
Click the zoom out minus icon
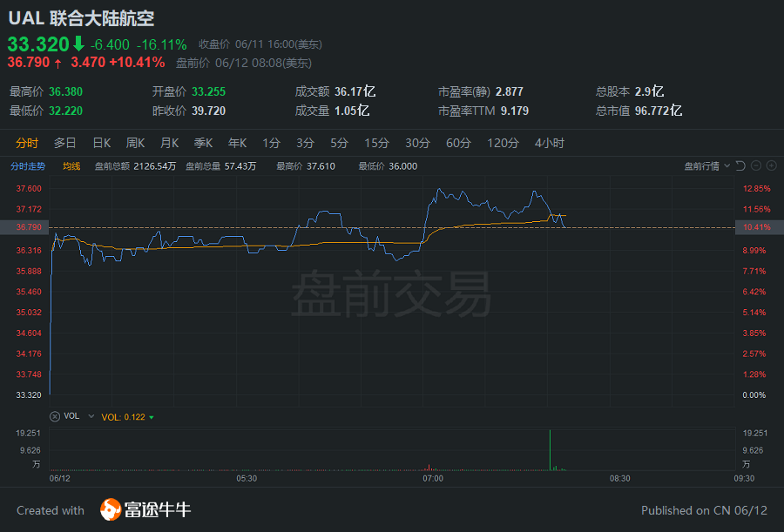tap(756, 165)
